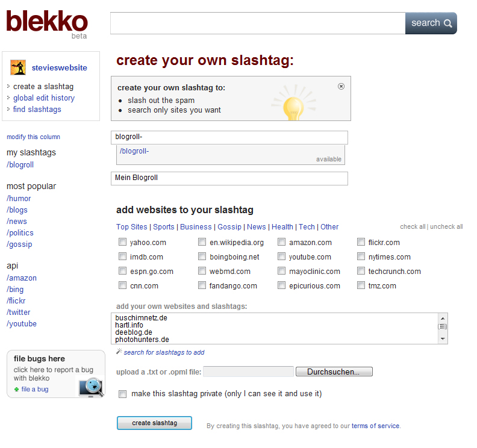This screenshot has height=448, width=477.
Task: Select the youtube.com checkbox
Action: pyautogui.click(x=281, y=257)
